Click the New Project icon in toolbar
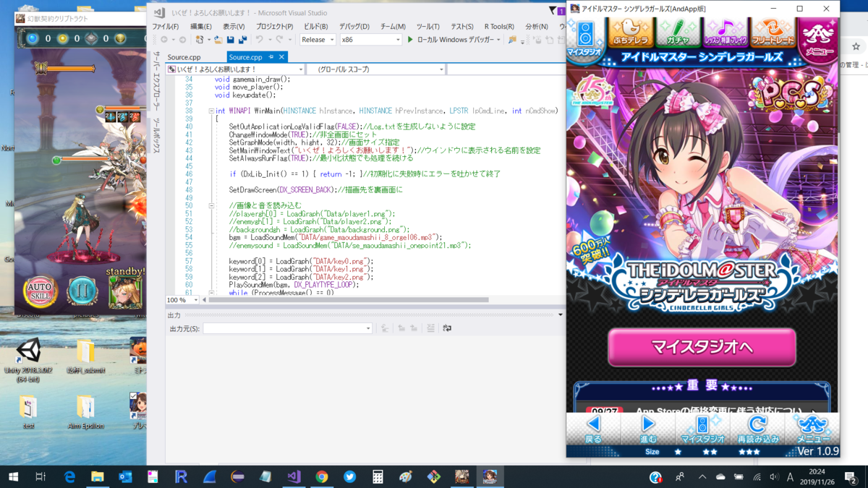This screenshot has height=488, width=868. (200, 40)
